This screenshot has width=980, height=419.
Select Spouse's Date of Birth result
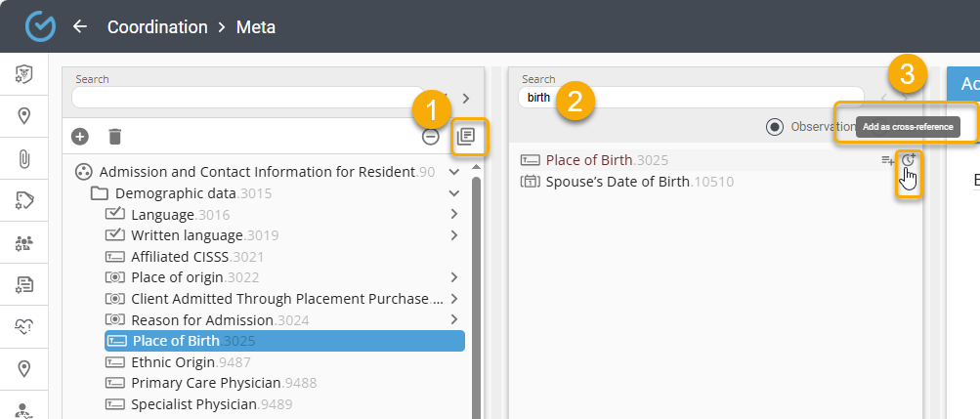tap(639, 182)
